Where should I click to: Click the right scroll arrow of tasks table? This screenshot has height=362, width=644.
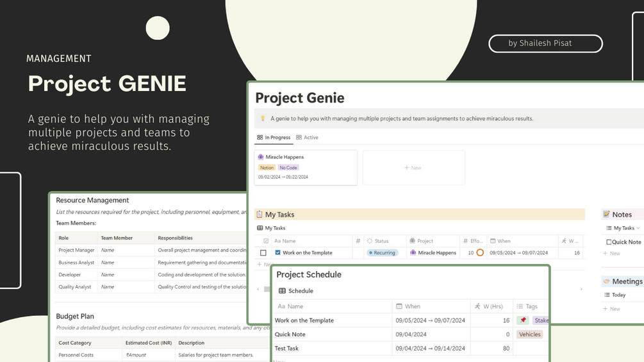(581, 290)
